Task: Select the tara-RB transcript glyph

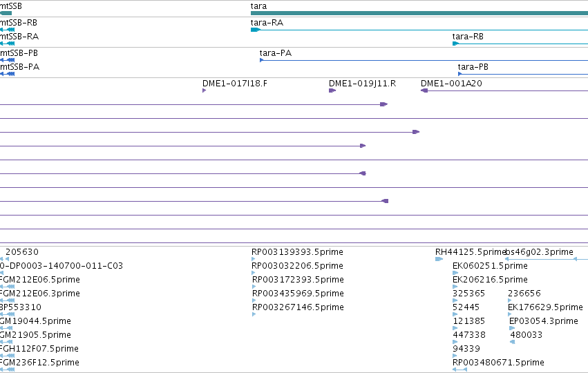Action: [x=520, y=44]
